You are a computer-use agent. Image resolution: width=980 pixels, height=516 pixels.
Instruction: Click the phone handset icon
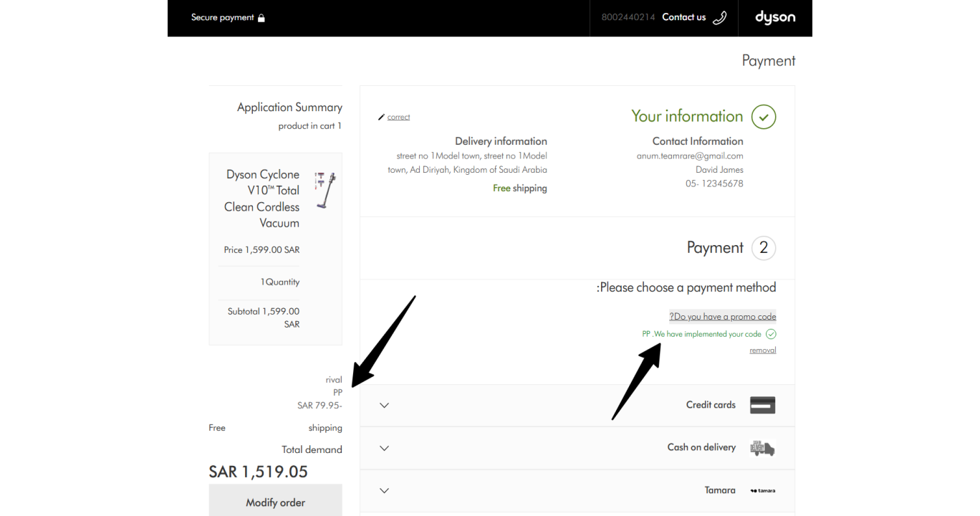[720, 18]
